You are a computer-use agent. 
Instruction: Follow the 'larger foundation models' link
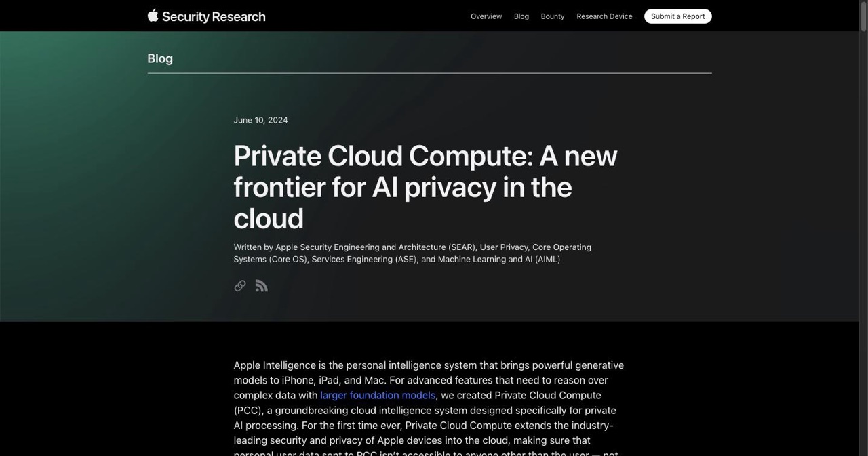tap(378, 395)
